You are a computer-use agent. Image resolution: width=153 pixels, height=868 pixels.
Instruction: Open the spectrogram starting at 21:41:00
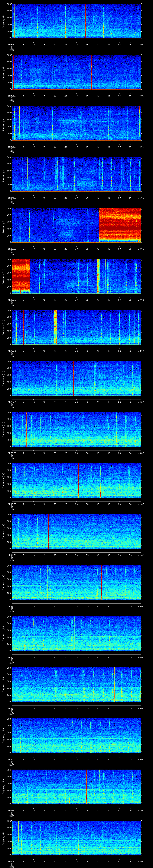click(76, 531)
